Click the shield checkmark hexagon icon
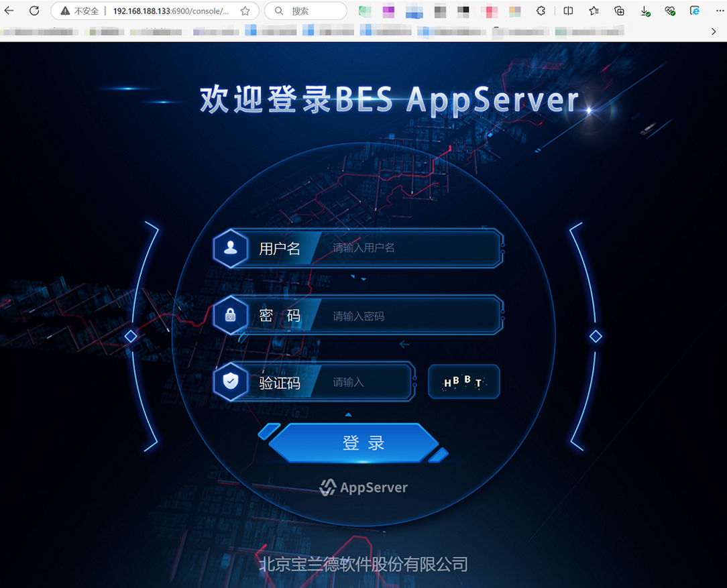The image size is (727, 588). tap(231, 381)
